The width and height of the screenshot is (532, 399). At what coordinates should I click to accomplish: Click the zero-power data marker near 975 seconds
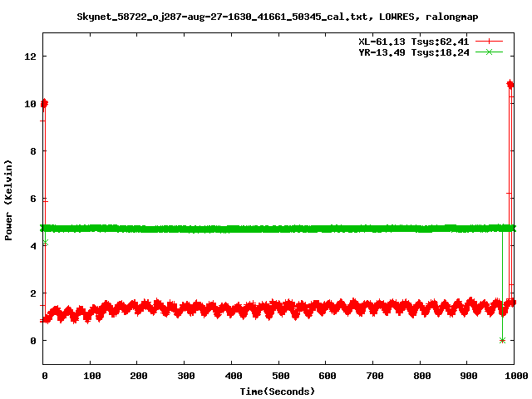pos(502,340)
